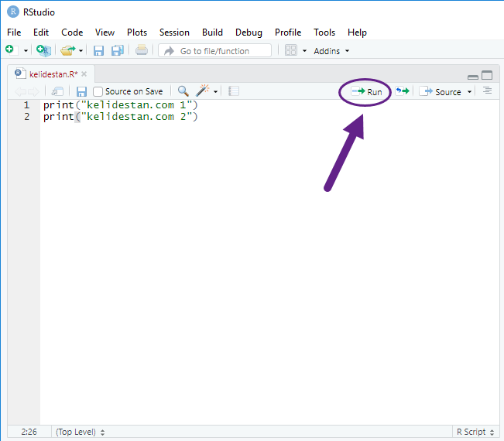Run the current line with Run

click(x=366, y=92)
